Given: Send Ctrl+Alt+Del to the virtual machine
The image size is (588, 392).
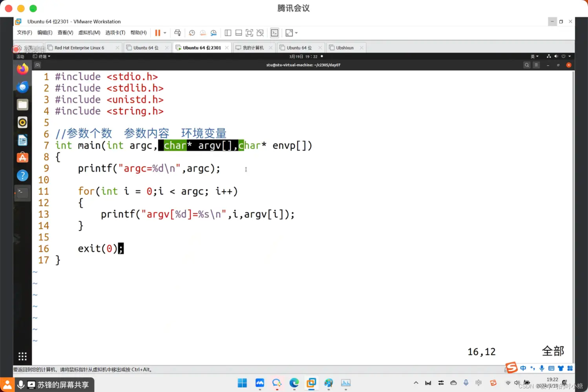Looking at the screenshot, I should (x=177, y=33).
